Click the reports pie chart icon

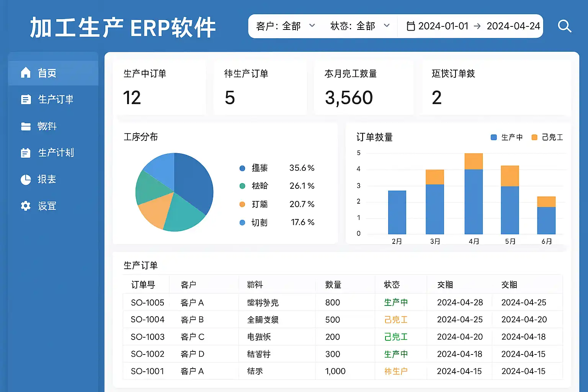[26, 180]
